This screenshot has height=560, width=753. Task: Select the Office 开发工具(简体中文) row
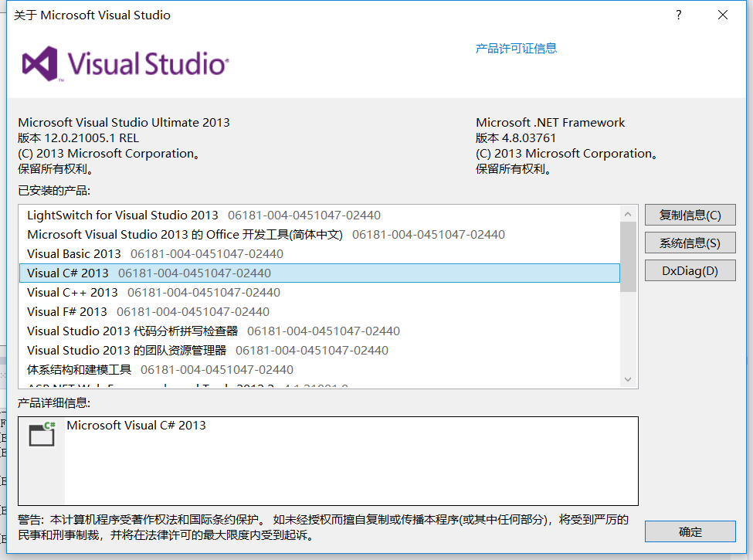coord(320,234)
